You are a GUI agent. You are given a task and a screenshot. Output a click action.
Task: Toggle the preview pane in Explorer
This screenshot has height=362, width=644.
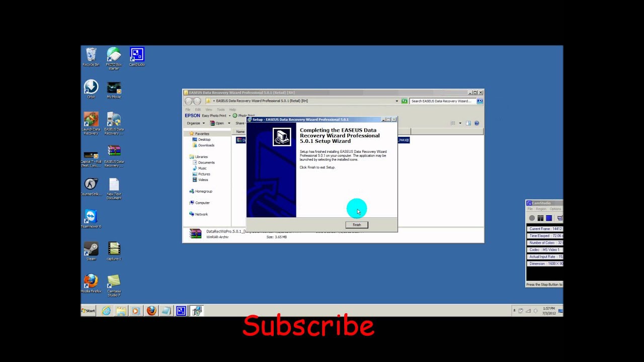tap(468, 123)
